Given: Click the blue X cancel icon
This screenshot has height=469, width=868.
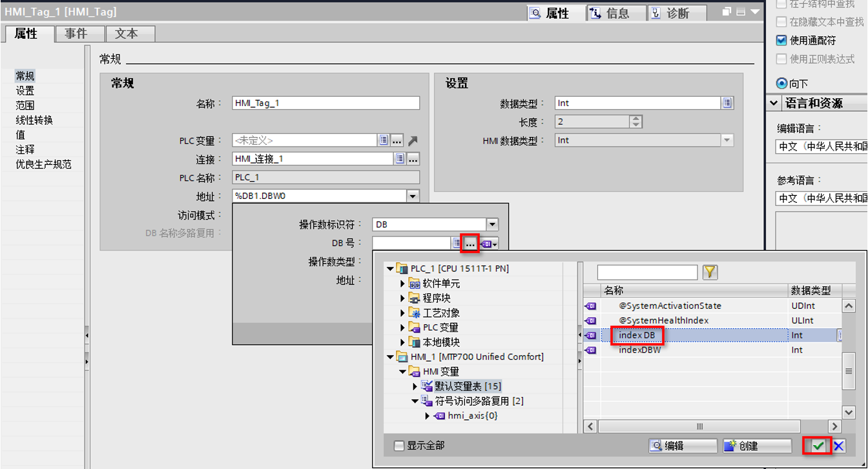Looking at the screenshot, I should (x=838, y=446).
